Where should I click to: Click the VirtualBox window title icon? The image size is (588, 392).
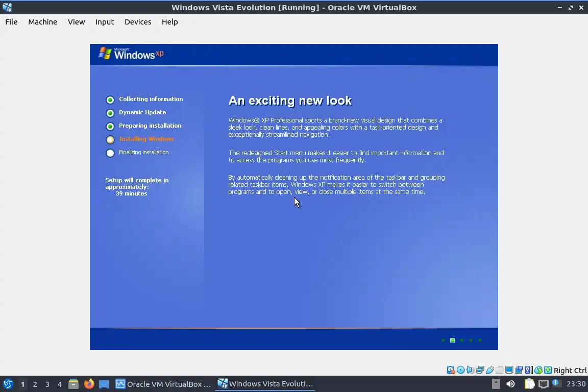7,7
